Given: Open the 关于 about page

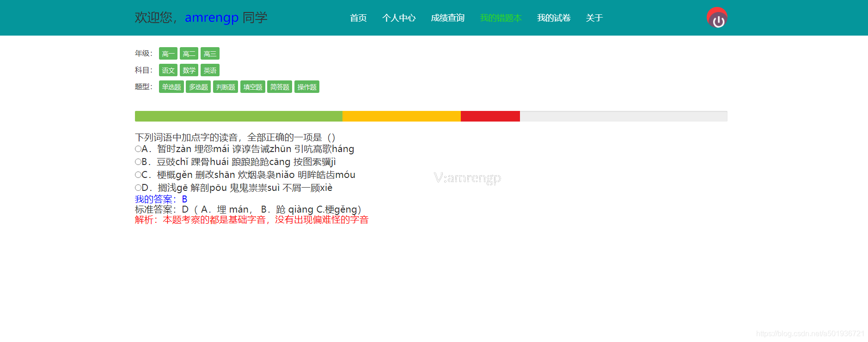Looking at the screenshot, I should click(594, 18).
